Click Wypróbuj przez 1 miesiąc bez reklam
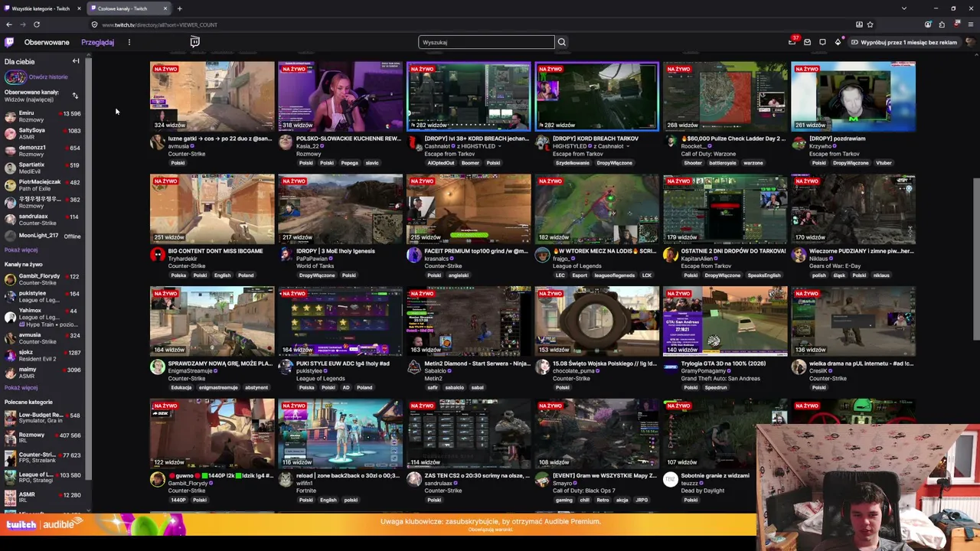Viewport: 980px width, 551px height. point(903,42)
